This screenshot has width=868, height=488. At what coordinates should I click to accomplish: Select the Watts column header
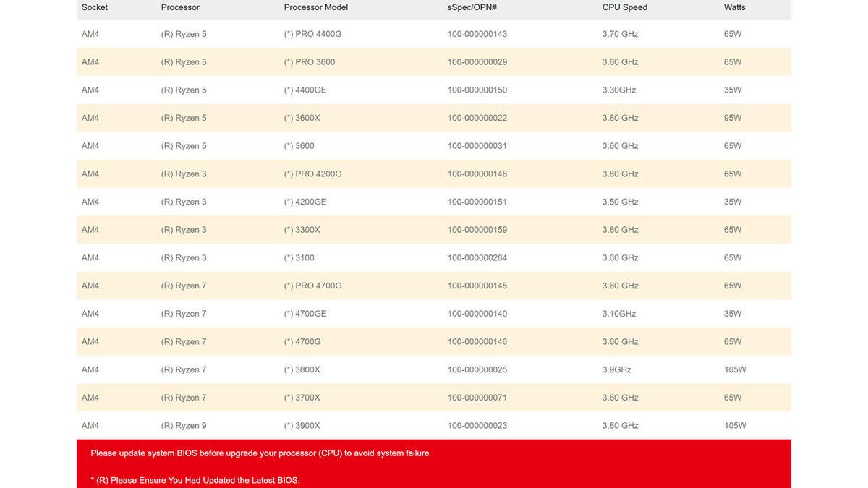[734, 7]
